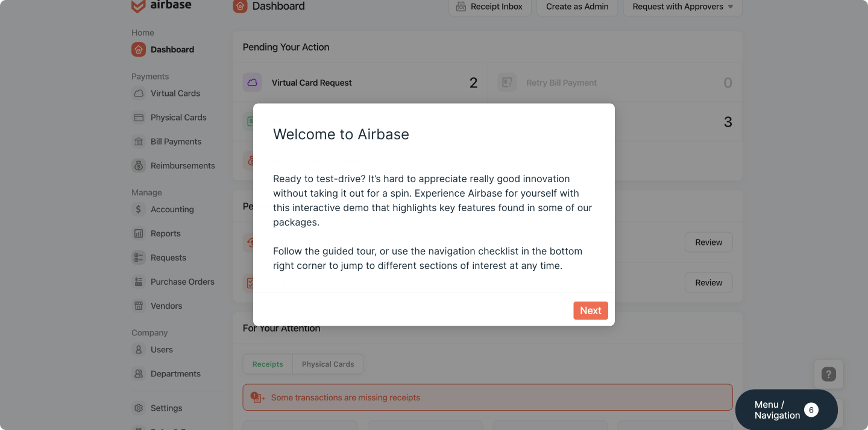This screenshot has height=430, width=868.
Task: Click the Reimbursements sidebar label
Action: [183, 166]
